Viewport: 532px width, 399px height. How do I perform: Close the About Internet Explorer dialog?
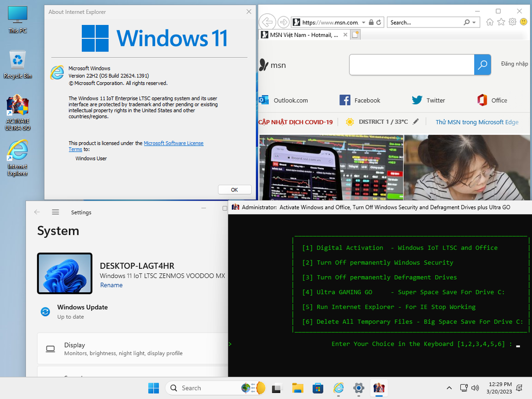point(249,11)
